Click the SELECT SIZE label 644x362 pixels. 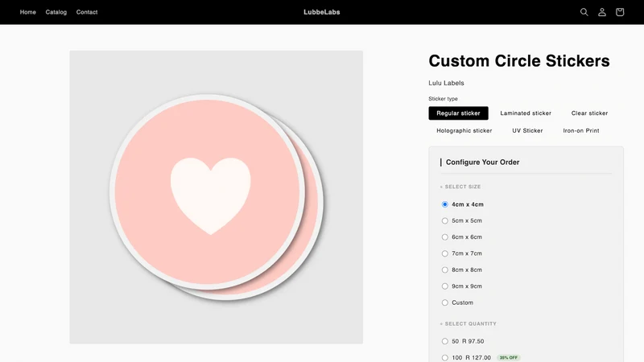(462, 187)
